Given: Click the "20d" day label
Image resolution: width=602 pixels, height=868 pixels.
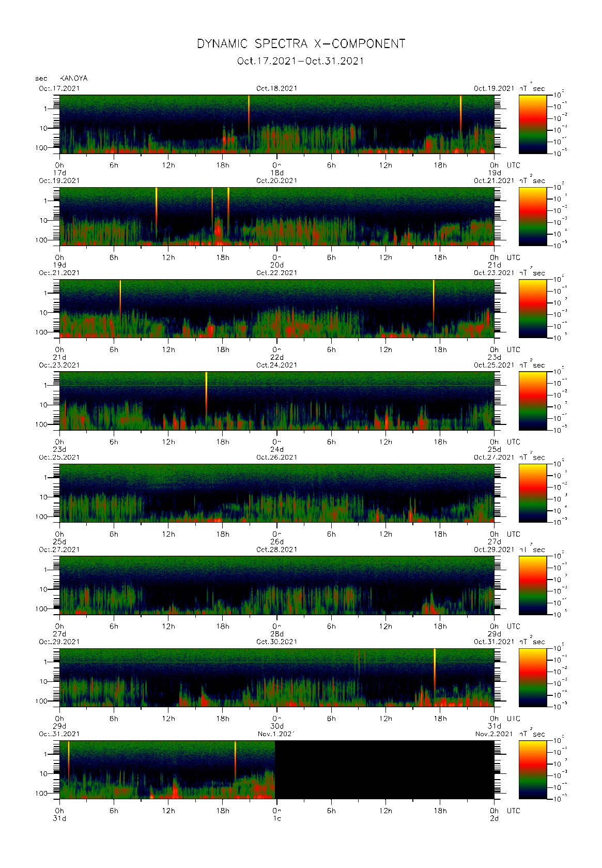Looking at the screenshot, I should point(277,265).
